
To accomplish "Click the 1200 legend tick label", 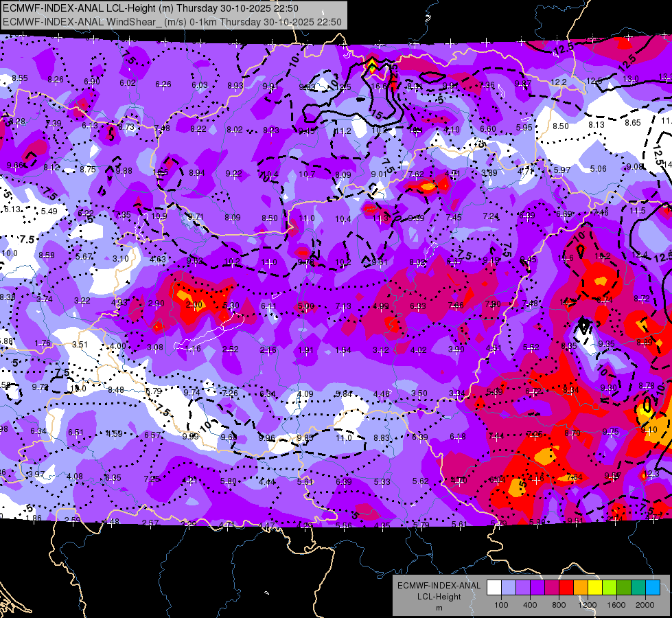I will pyautogui.click(x=588, y=605).
